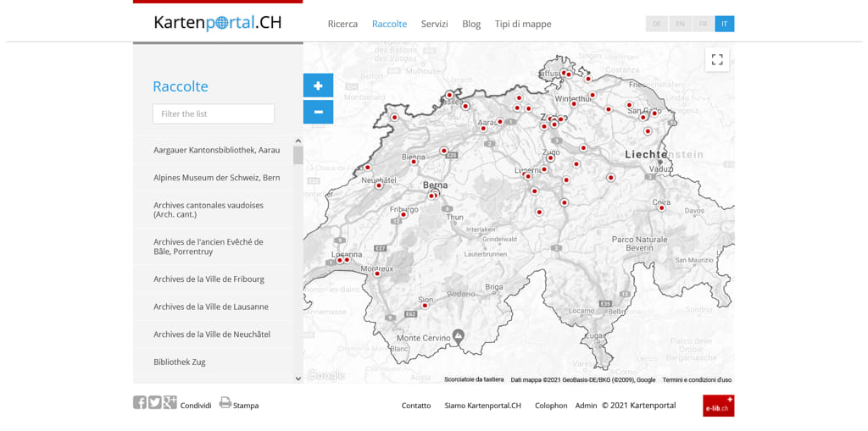The width and height of the screenshot is (868, 431).
Task: Open the Ricerca menu
Action: (342, 24)
